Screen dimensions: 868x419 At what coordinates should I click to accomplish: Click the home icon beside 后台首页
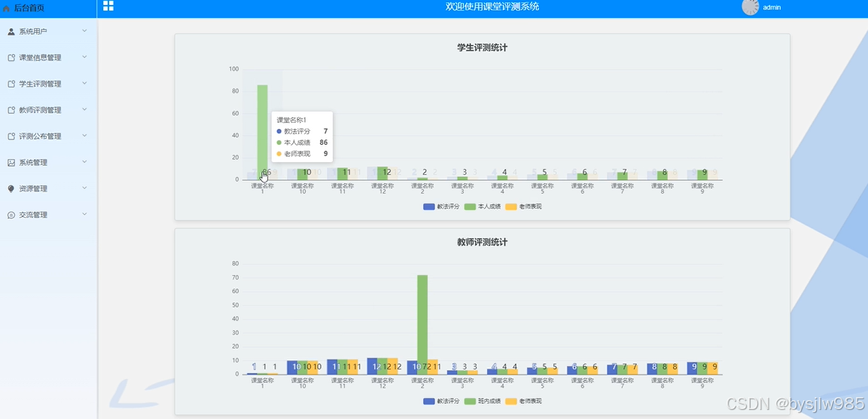pos(7,8)
